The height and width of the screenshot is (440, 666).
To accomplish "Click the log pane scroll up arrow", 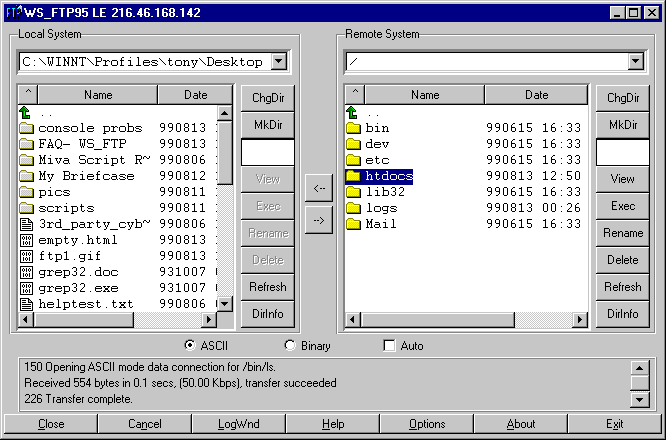I will 640,368.
